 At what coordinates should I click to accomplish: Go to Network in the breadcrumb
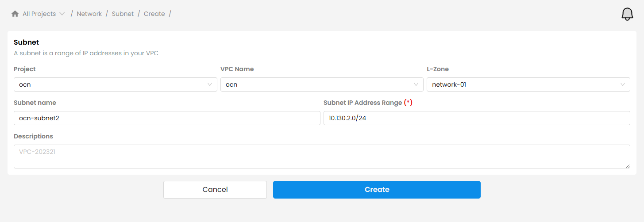[x=89, y=14]
